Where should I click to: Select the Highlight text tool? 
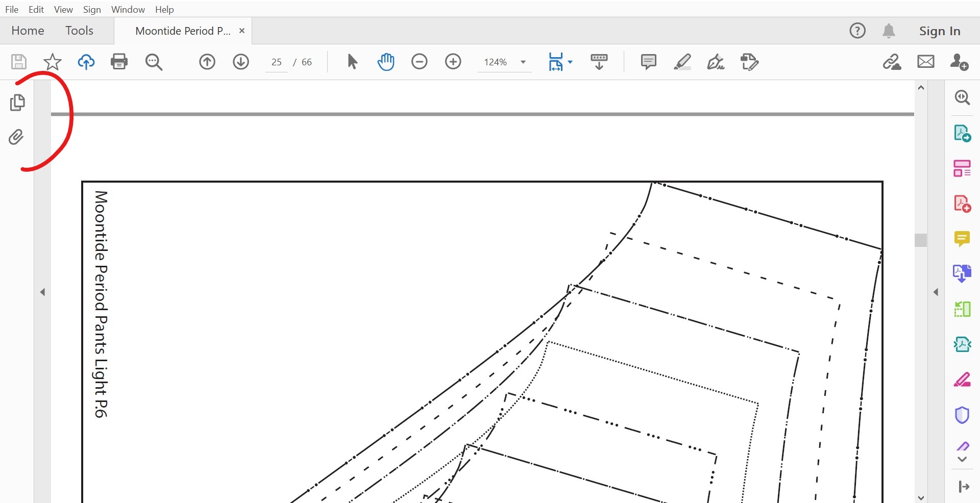click(x=683, y=62)
